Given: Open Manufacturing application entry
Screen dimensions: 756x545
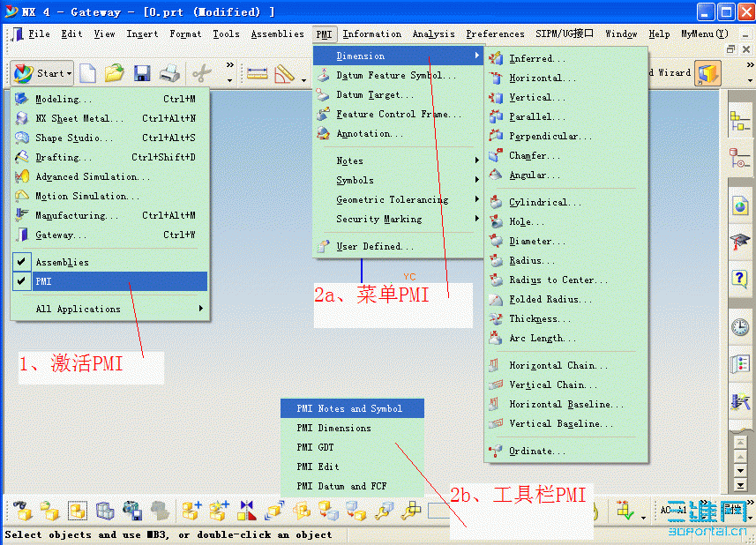Looking at the screenshot, I should pyautogui.click(x=111, y=215).
